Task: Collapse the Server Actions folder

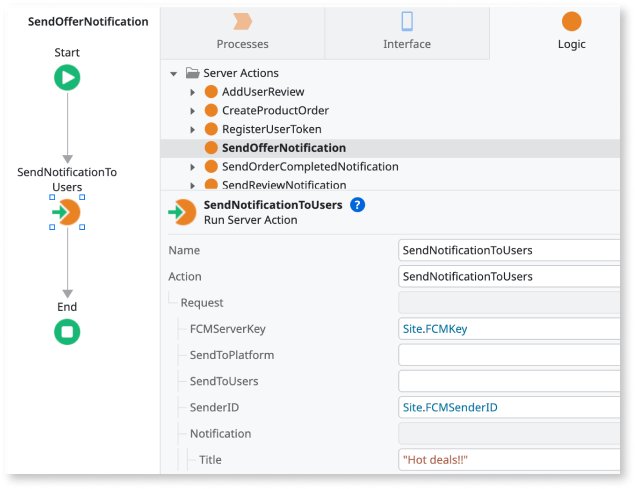Action: [x=174, y=73]
